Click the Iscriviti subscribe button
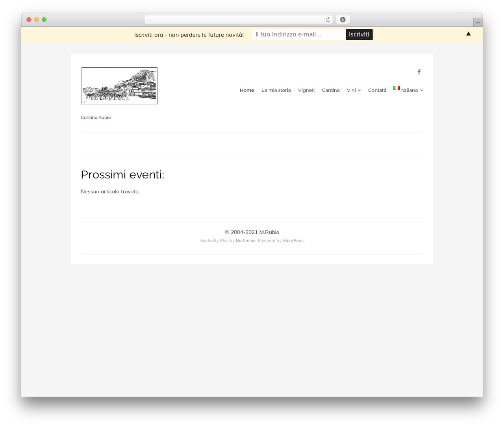Viewport: 504px width, 427px height. (x=359, y=35)
